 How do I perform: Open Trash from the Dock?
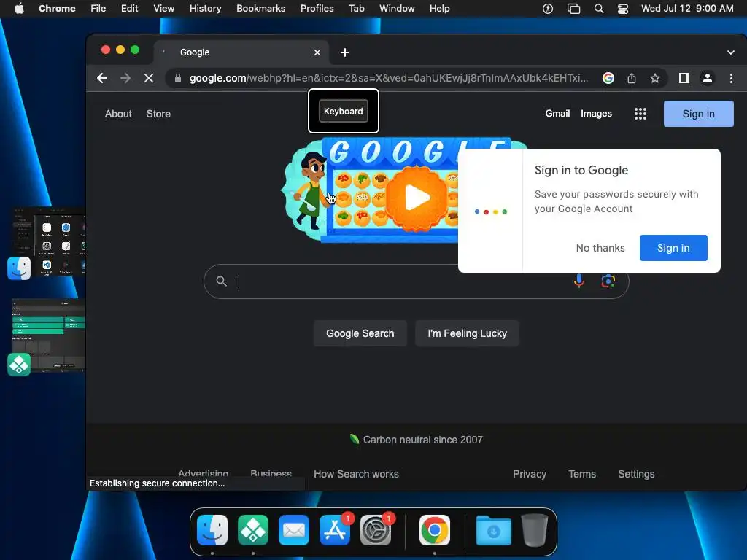pos(535,530)
